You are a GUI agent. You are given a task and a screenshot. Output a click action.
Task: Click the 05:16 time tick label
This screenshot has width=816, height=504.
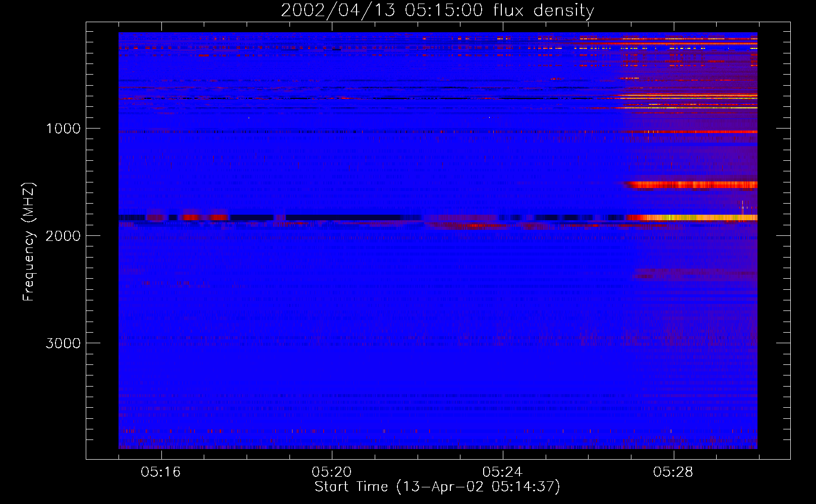[161, 472]
